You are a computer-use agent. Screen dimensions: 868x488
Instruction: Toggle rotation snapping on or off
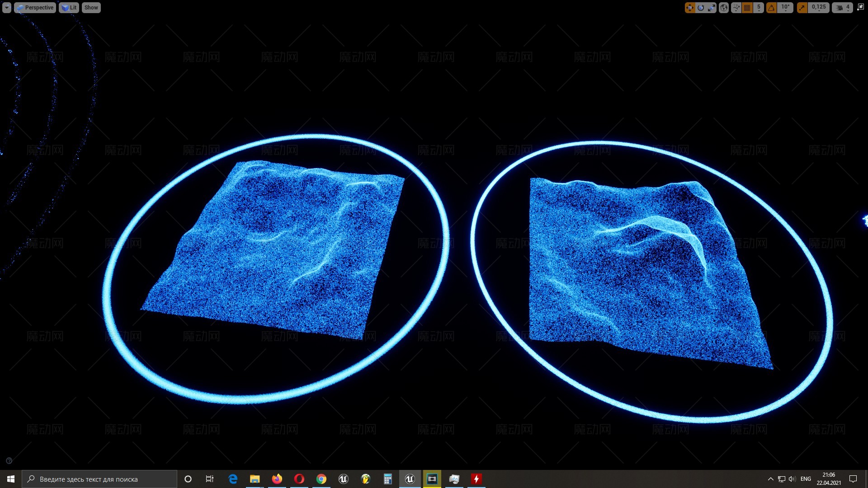[772, 8]
